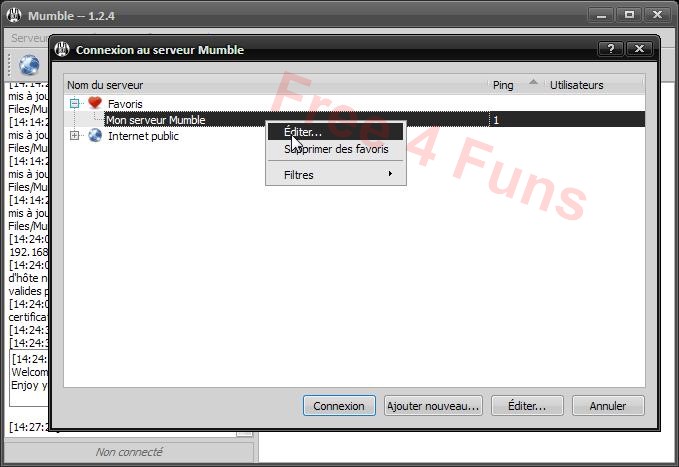
Task: Click the red heart Favoris icon
Action: coord(95,103)
